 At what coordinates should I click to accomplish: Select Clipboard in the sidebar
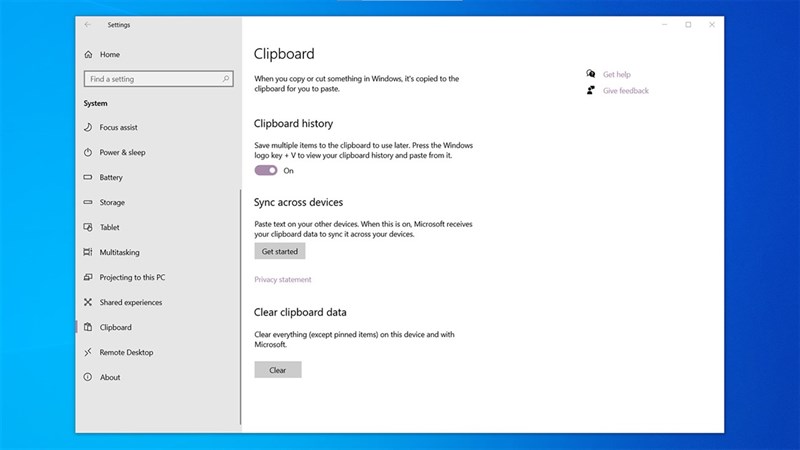click(x=115, y=327)
